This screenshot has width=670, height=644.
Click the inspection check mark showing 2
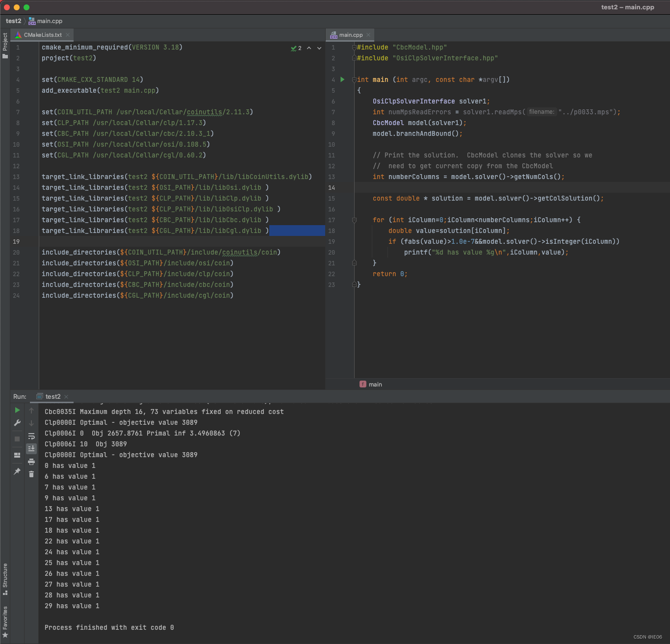pos(296,48)
